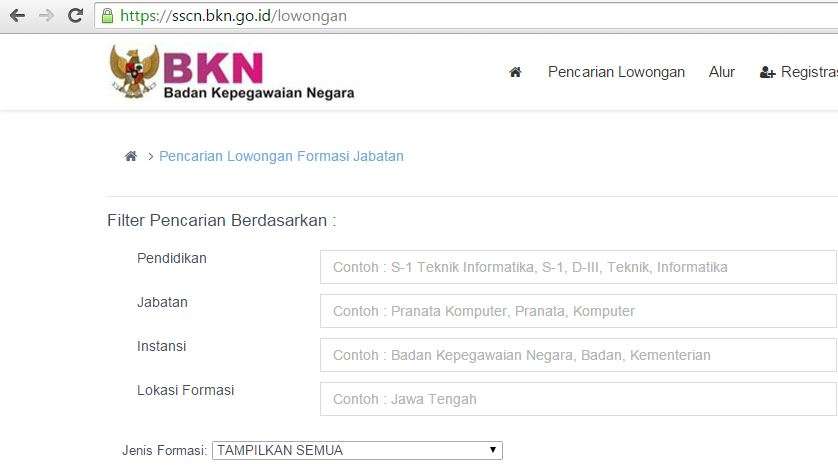Click the Jabatan label
The image size is (838, 468).
click(x=162, y=302)
